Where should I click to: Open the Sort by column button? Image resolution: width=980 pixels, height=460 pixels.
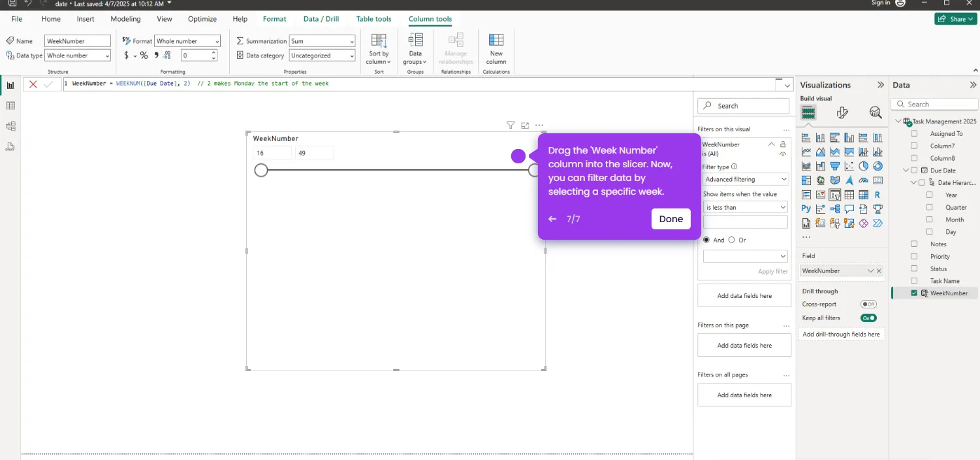[x=379, y=48]
